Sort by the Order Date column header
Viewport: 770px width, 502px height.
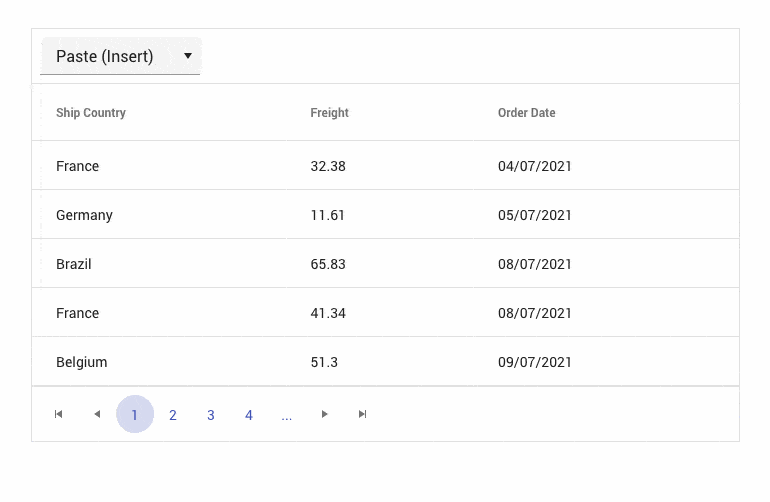pos(527,113)
